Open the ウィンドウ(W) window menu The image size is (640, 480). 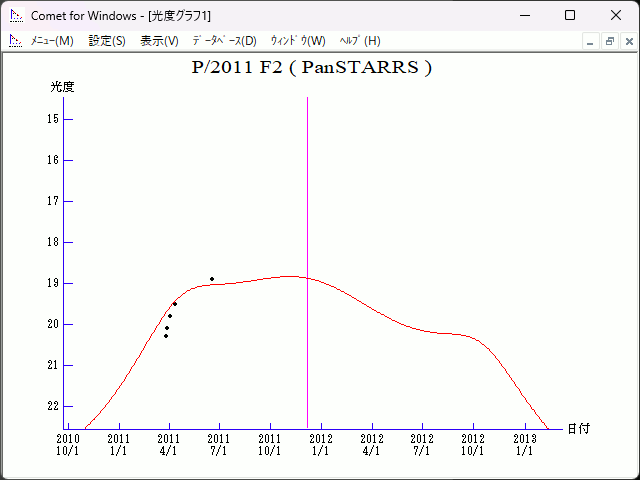(x=298, y=41)
